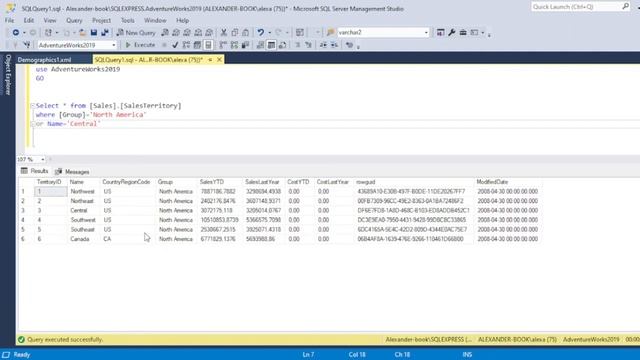Screen dimensions: 640x360
Task: Open the Undo history dropdown arrow
Action: 269,32
